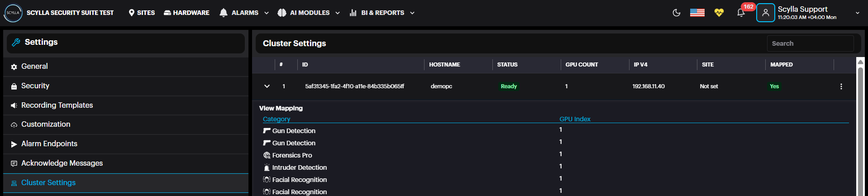Click the user profile avatar icon
Image resolution: width=868 pixels, height=196 pixels.
coord(765,13)
